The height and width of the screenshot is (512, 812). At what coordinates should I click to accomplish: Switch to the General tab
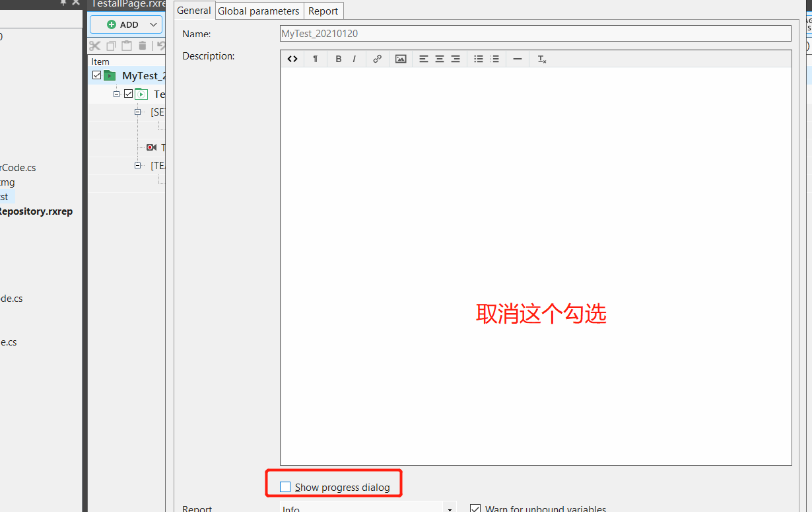click(194, 11)
